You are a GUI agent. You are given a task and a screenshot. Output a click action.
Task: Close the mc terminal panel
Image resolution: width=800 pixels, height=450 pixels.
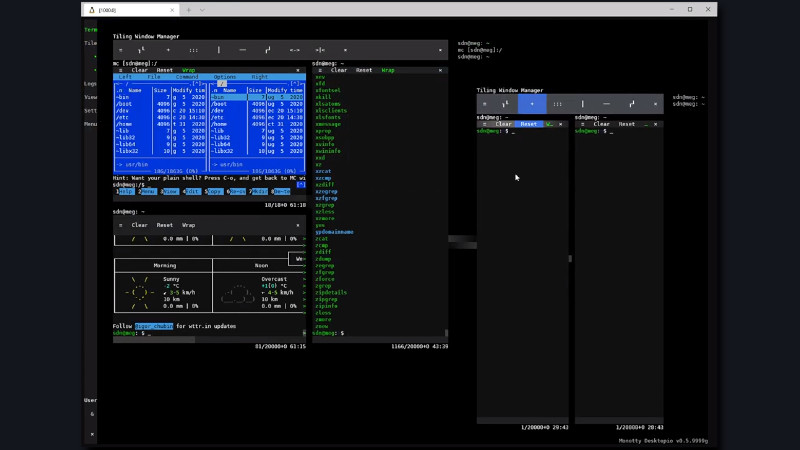tap(298, 70)
